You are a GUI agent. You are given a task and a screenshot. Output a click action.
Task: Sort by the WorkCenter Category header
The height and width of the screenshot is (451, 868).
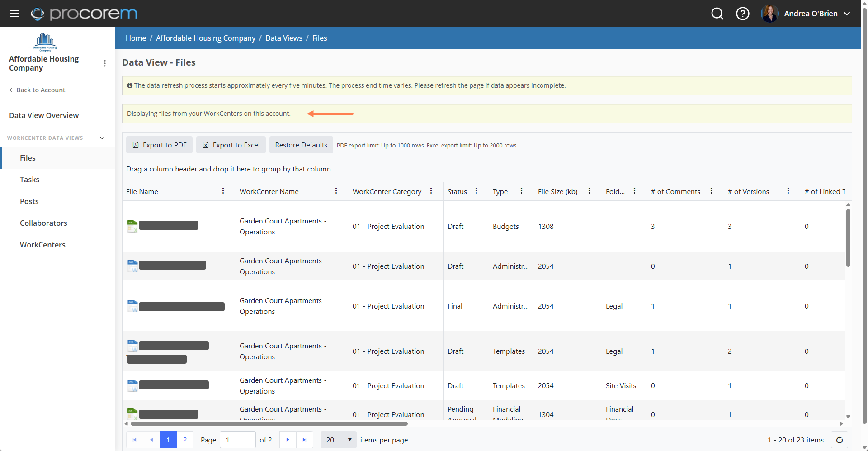tap(387, 191)
